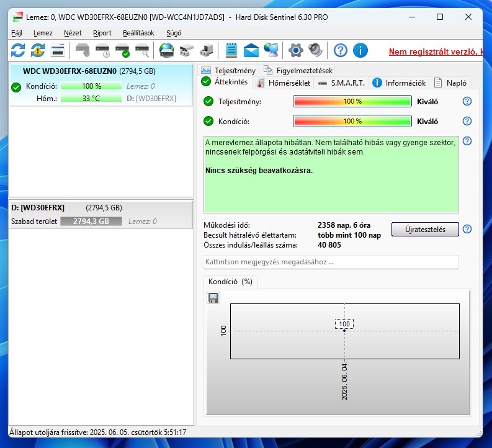Click the 2358 nap, 6 óra value
This screenshot has width=492, height=448.
tap(344, 225)
